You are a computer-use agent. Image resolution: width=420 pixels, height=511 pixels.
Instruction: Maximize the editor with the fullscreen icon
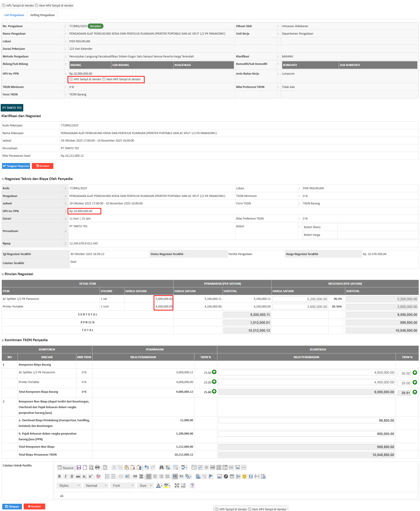(x=177, y=485)
